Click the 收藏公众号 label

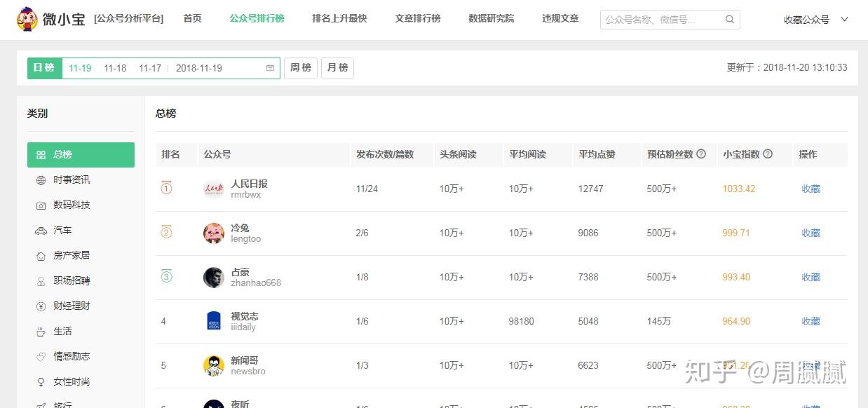pyautogui.click(x=806, y=20)
